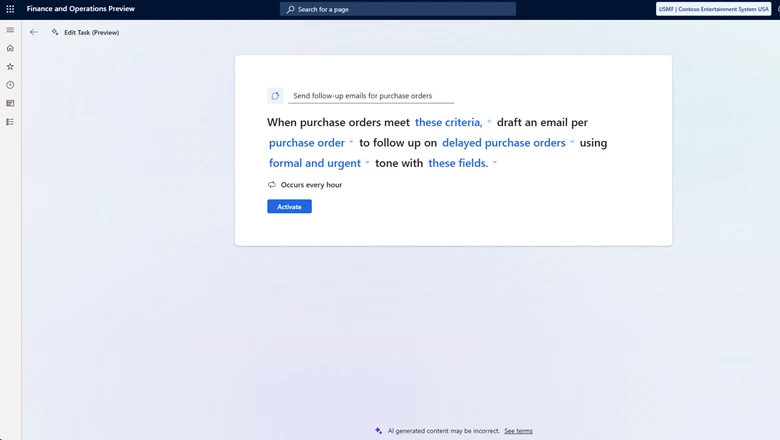Go to Home in left sidebar

[10, 48]
